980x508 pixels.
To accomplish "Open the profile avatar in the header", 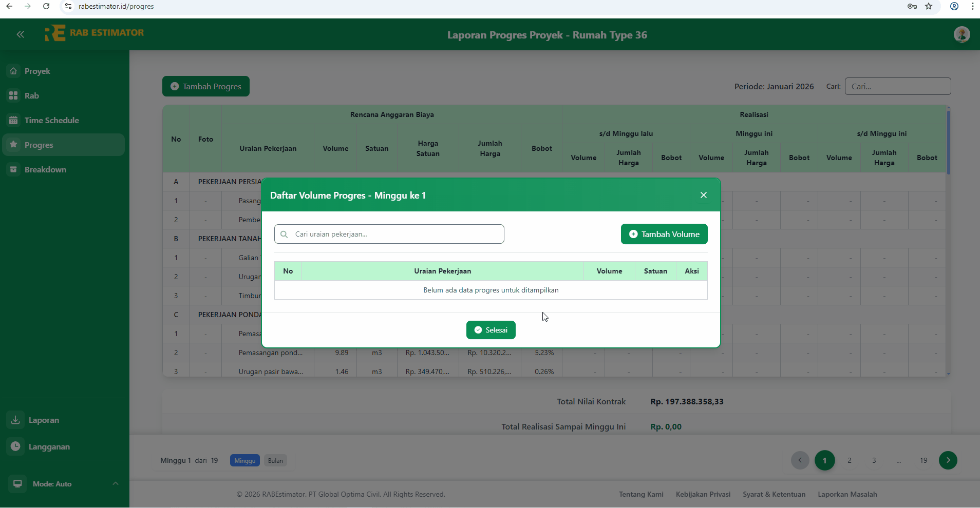I will click(x=962, y=34).
